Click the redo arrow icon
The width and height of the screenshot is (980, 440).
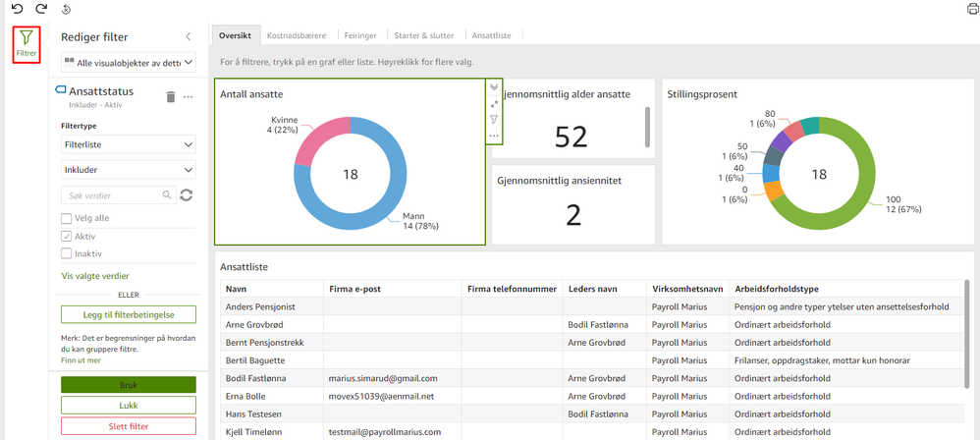point(41,9)
